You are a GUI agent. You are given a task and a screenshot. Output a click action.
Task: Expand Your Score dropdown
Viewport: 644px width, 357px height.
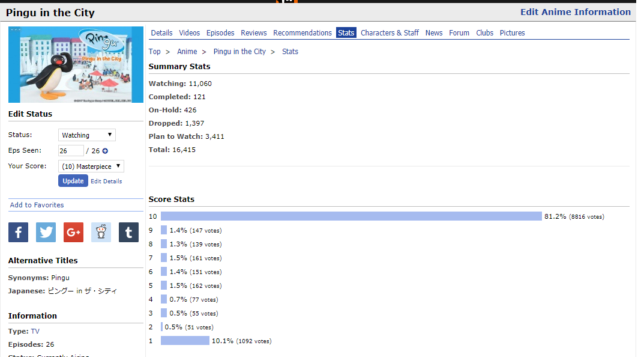pos(91,166)
